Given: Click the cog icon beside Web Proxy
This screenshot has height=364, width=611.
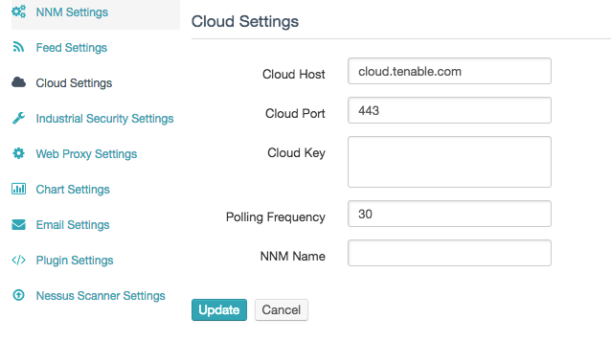Looking at the screenshot, I should tap(19, 153).
